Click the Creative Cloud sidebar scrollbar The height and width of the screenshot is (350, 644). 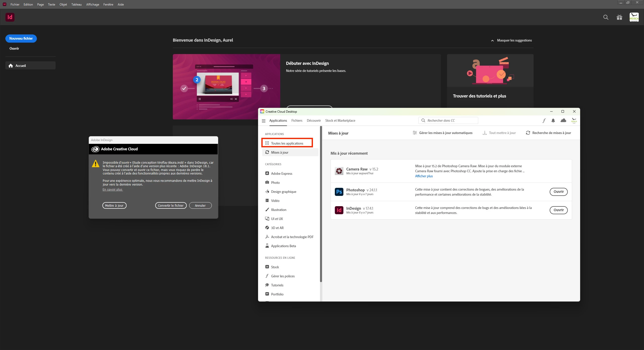click(x=321, y=204)
